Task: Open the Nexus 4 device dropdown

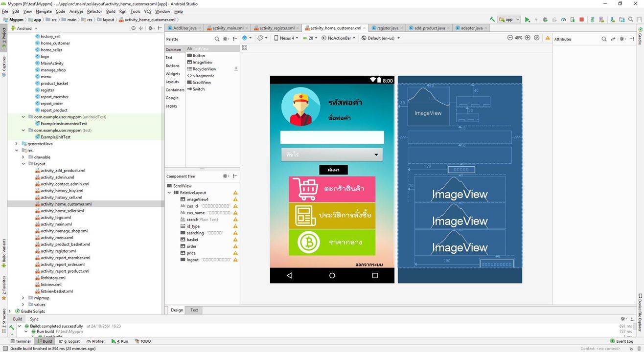Action: [x=286, y=38]
